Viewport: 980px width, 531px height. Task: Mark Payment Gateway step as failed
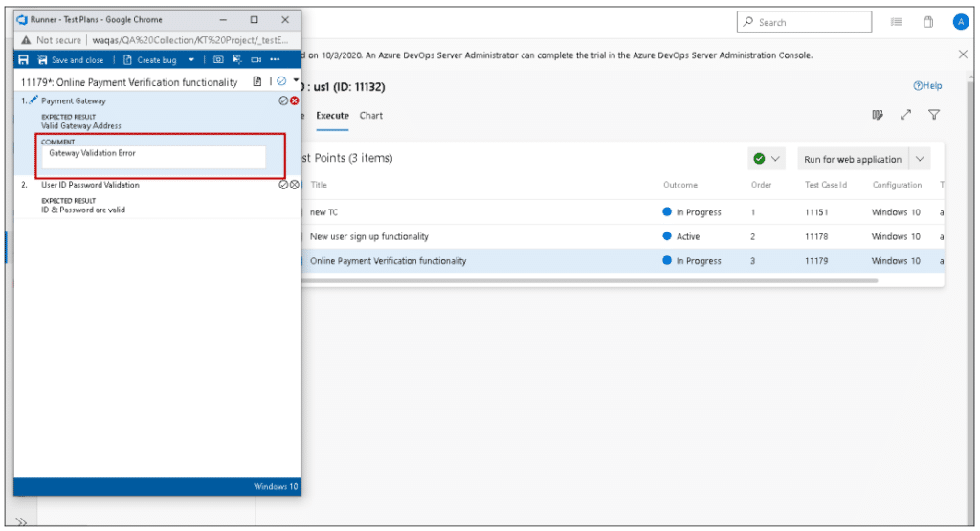tap(295, 100)
